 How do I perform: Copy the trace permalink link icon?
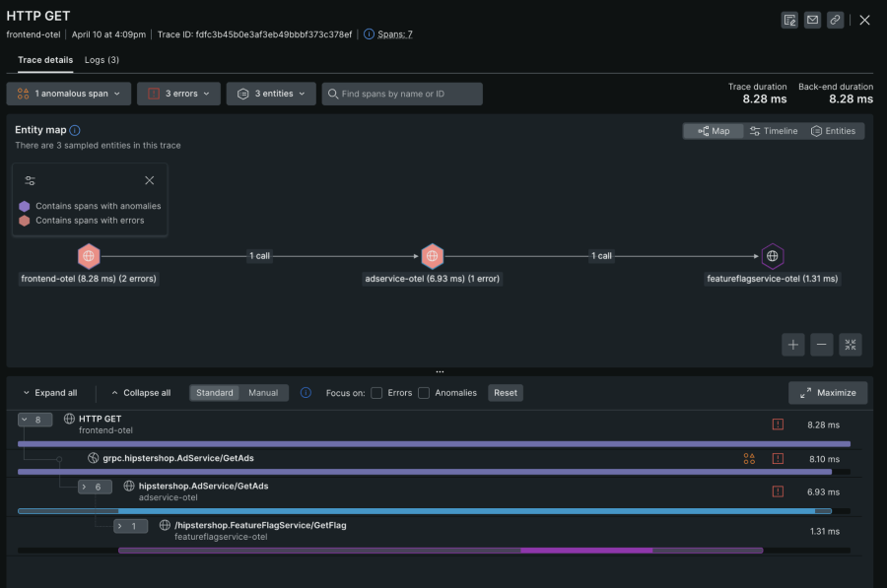tap(835, 20)
